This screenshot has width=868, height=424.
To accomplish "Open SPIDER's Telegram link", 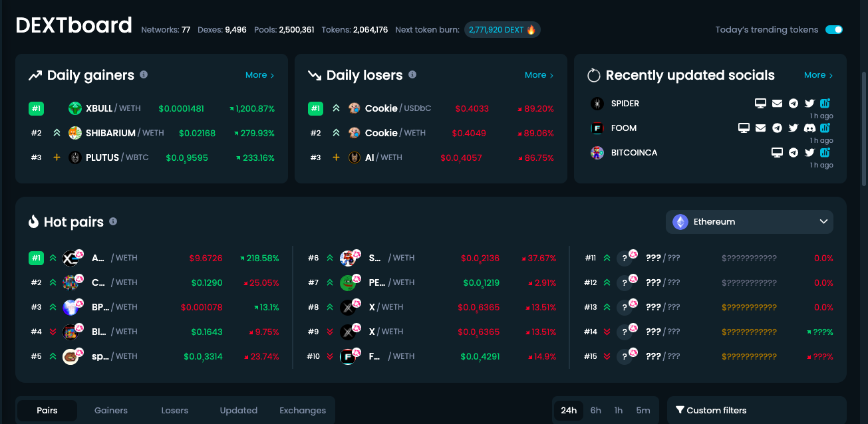I will pyautogui.click(x=794, y=104).
